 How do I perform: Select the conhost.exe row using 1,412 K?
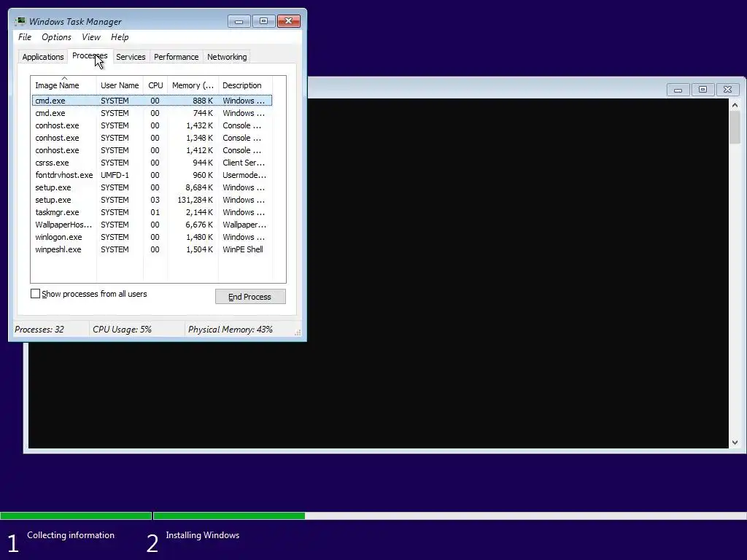pyautogui.click(x=152, y=150)
